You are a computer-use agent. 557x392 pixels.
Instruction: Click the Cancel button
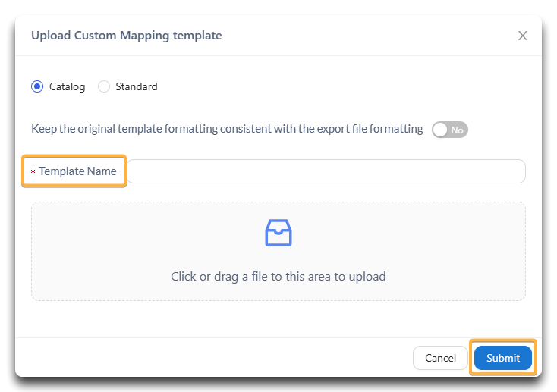440,358
